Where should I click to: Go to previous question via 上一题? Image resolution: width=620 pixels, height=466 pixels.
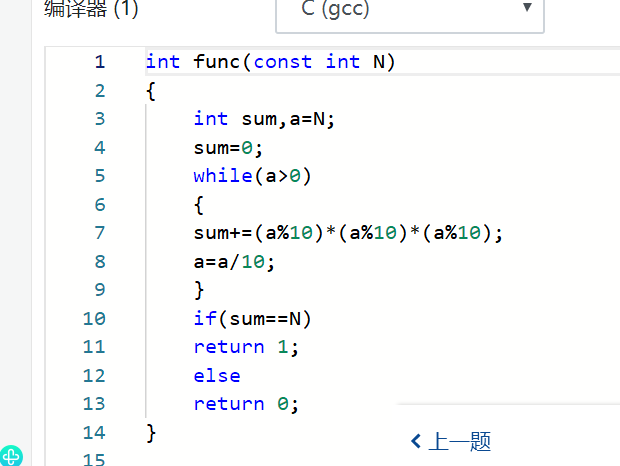[x=451, y=441]
